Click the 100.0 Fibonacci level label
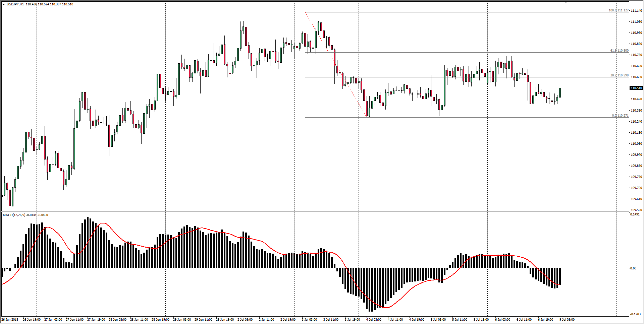This screenshot has height=324, width=644. pos(619,10)
